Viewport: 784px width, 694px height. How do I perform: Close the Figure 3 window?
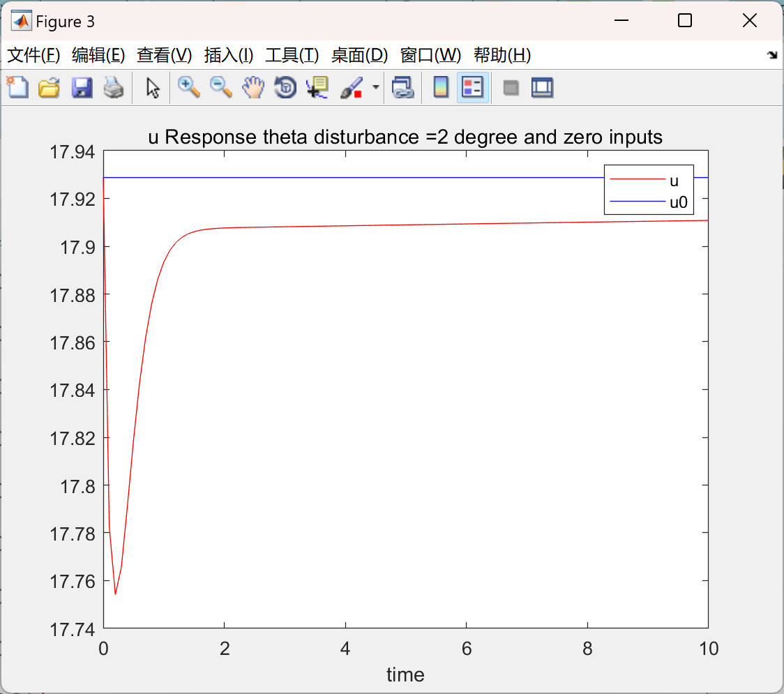pos(750,20)
